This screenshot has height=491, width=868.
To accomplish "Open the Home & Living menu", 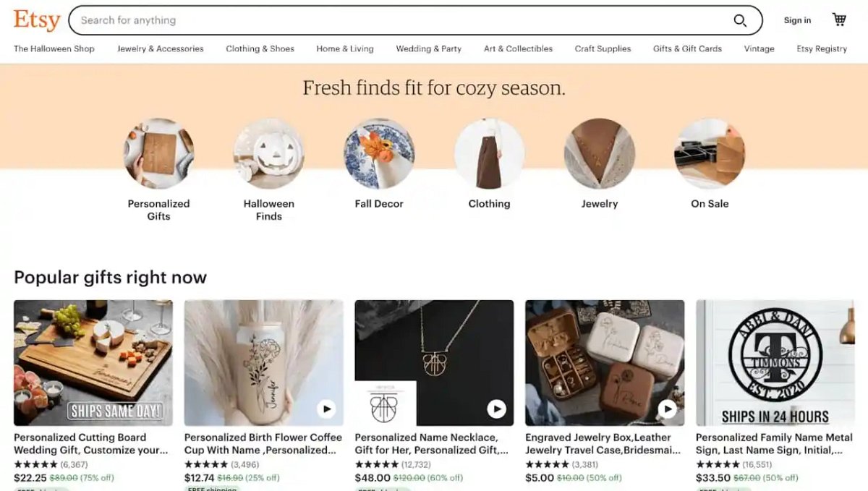I will point(345,48).
